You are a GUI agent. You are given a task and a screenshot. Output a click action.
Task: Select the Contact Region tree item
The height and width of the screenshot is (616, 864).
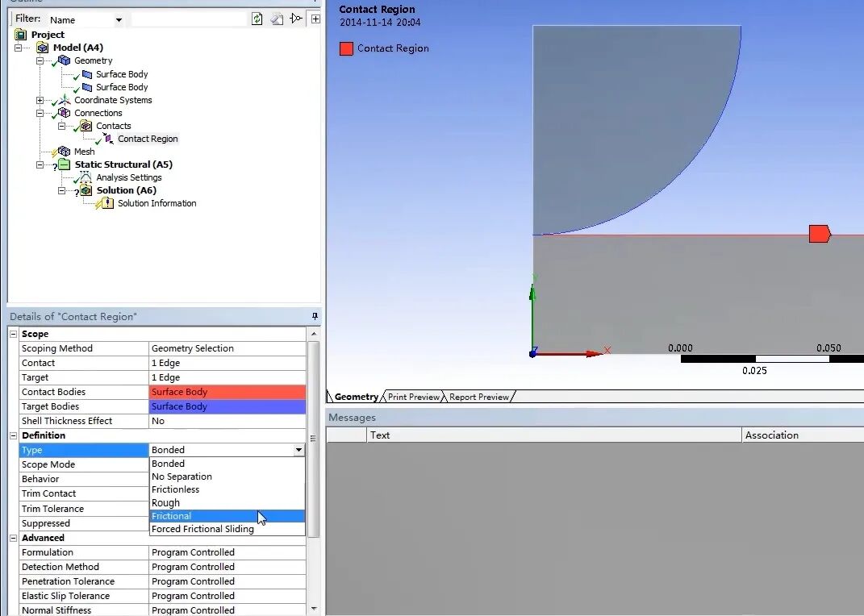148,139
